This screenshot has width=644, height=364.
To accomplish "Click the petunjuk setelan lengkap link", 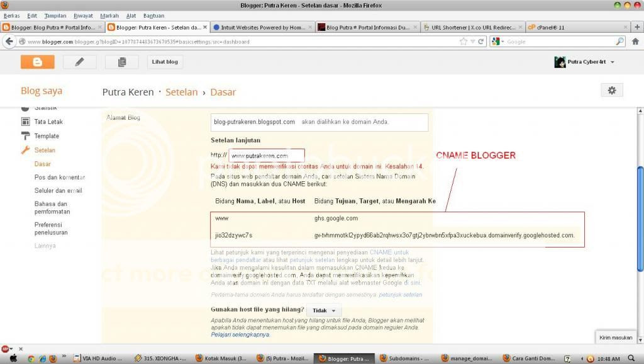I will tap(312, 260).
